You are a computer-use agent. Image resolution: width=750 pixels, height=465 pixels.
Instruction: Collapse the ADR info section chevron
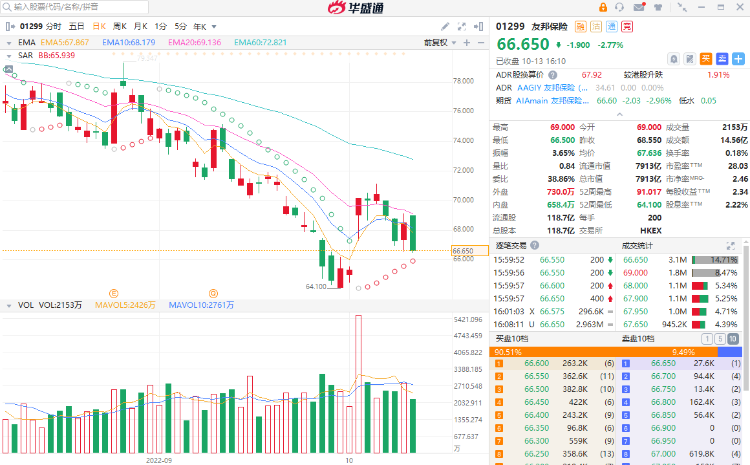[619, 114]
